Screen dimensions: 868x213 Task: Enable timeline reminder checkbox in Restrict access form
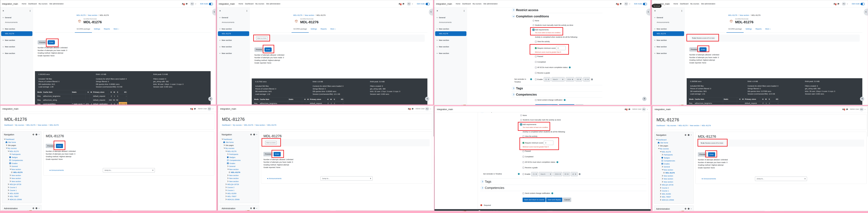click(x=536, y=80)
